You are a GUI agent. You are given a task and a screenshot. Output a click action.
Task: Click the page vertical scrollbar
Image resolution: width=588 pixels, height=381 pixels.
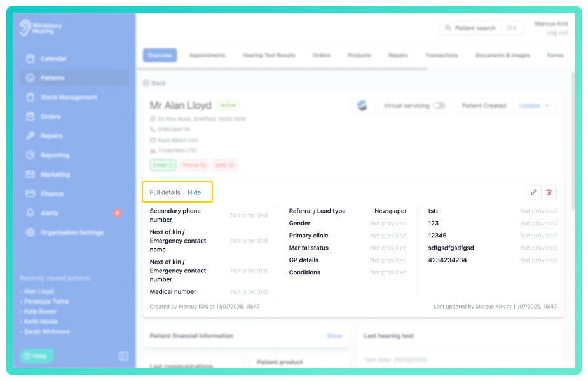[573, 142]
